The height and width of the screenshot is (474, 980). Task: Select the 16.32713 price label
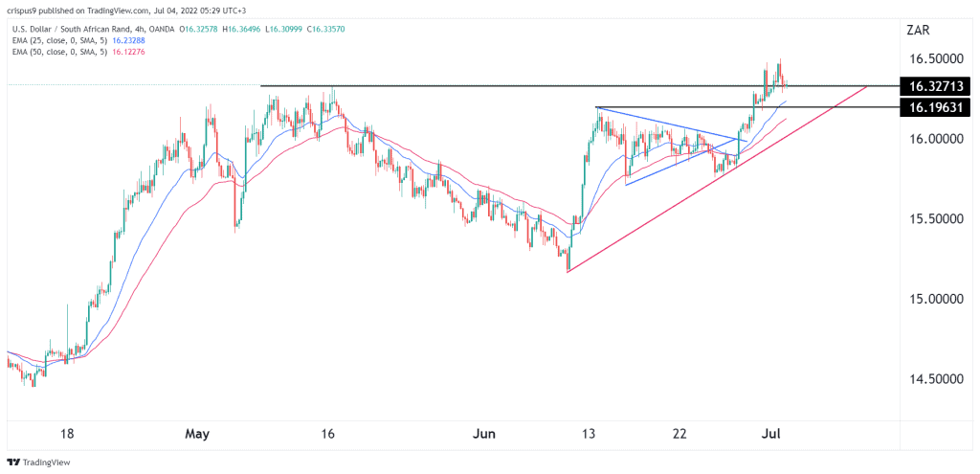point(936,85)
